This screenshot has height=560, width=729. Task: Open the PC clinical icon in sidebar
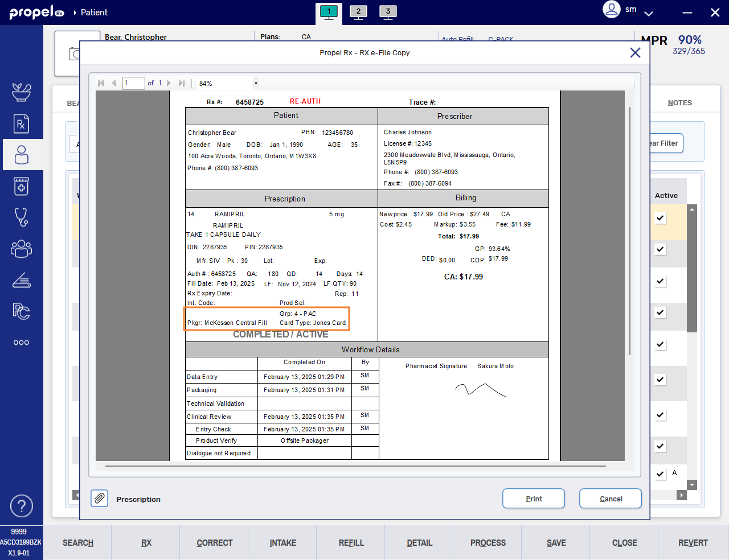(x=21, y=311)
